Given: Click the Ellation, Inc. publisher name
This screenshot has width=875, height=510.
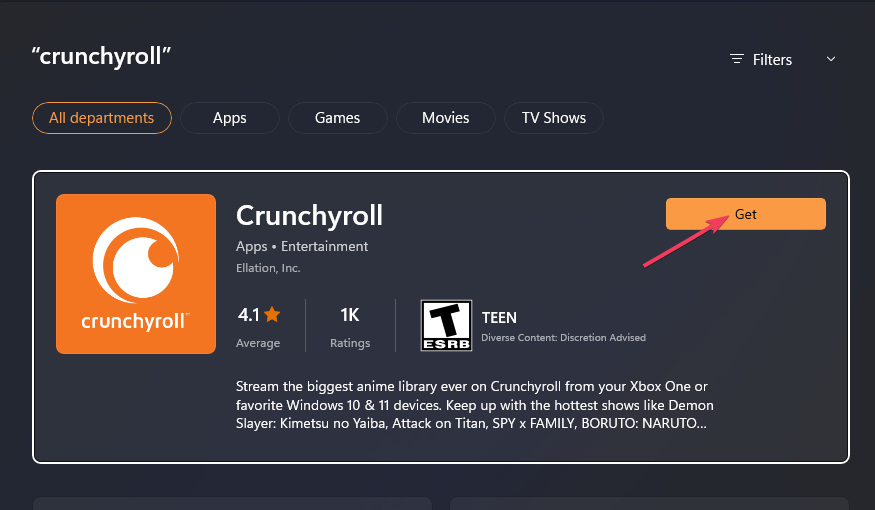Looking at the screenshot, I should tap(268, 268).
